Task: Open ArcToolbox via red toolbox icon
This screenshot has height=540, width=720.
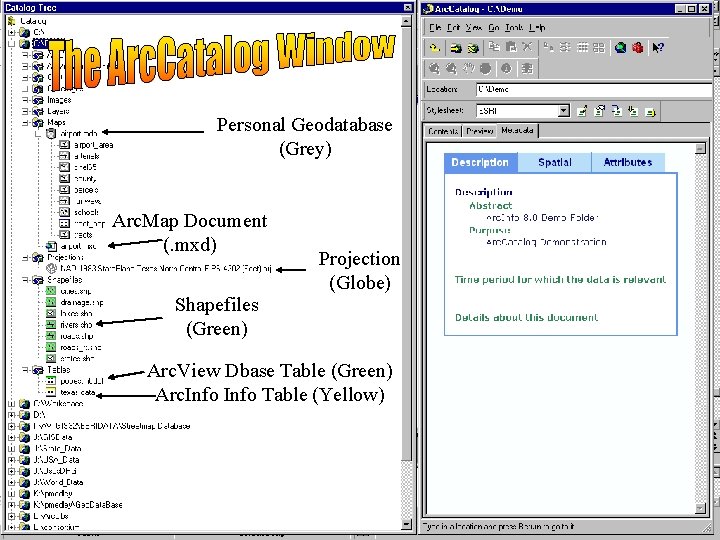Action: (x=637, y=47)
